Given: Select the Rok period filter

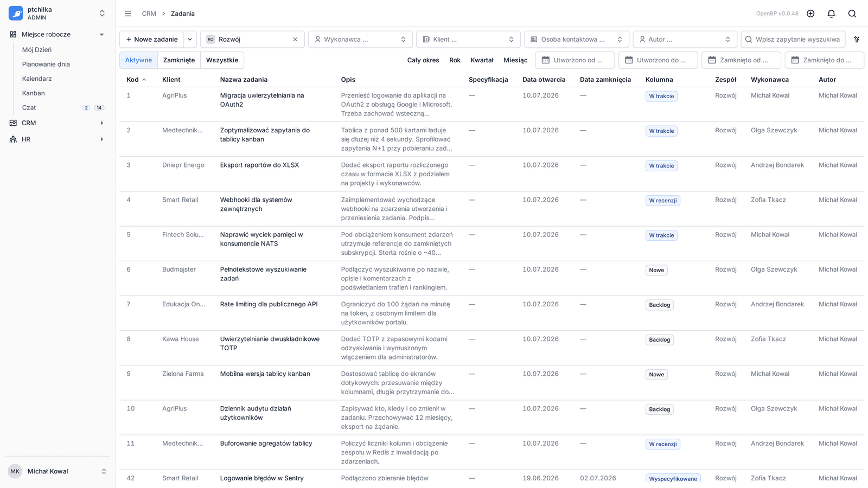Looking at the screenshot, I should [x=455, y=60].
